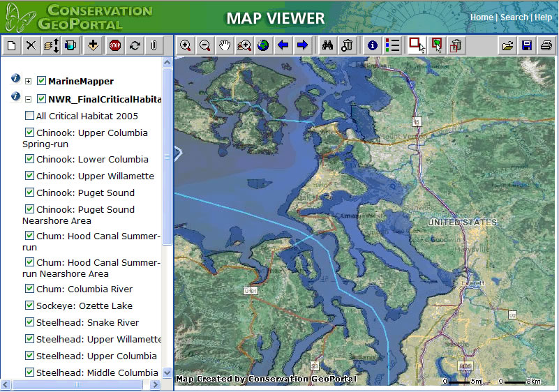This screenshot has width=559, height=392.
Task: Show the legend list icon
Action: pos(392,45)
